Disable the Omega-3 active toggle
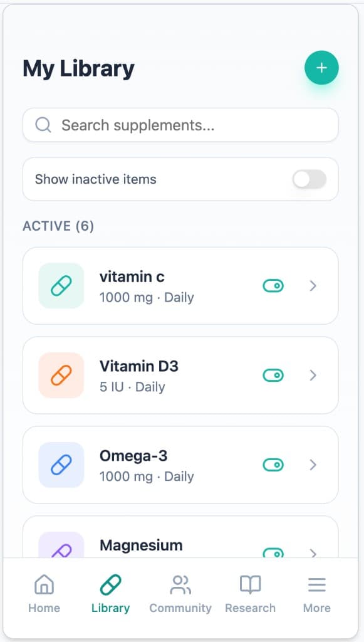The height and width of the screenshot is (642, 364). point(273,465)
